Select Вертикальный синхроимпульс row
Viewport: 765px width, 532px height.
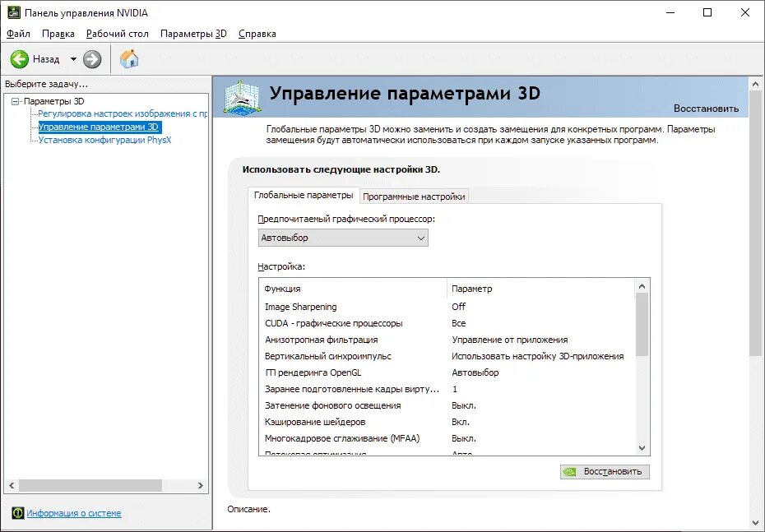447,356
